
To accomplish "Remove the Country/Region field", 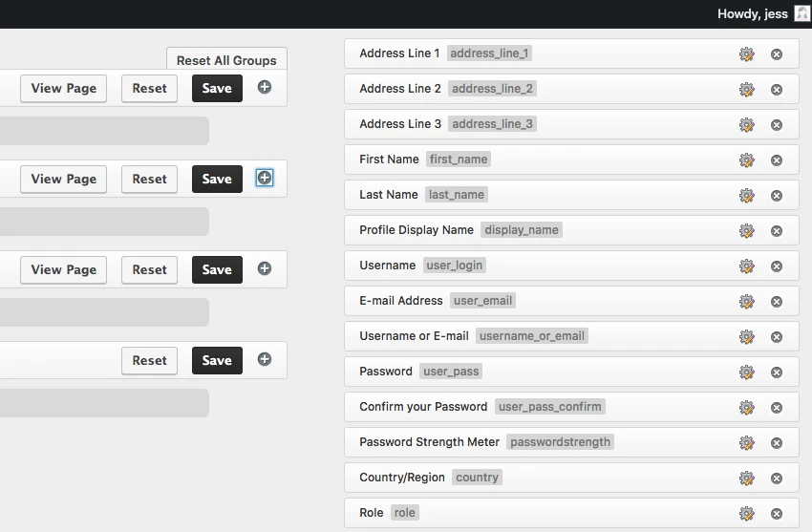I will coord(777,479).
